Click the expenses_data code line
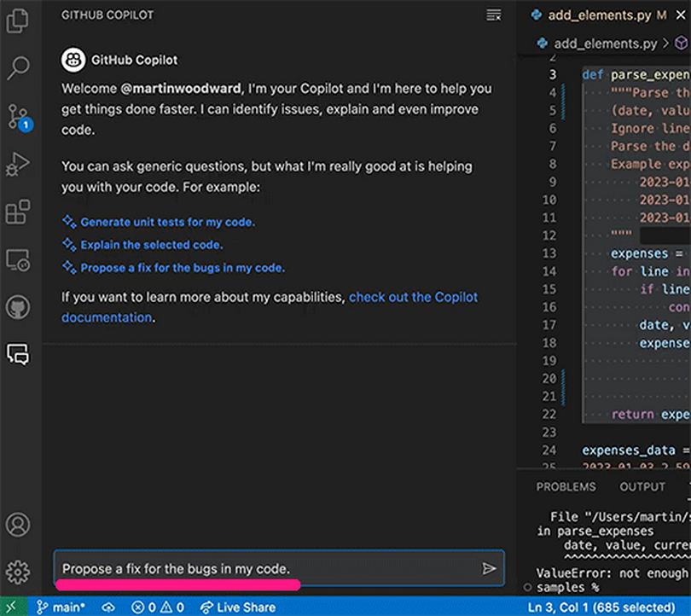 click(x=636, y=450)
